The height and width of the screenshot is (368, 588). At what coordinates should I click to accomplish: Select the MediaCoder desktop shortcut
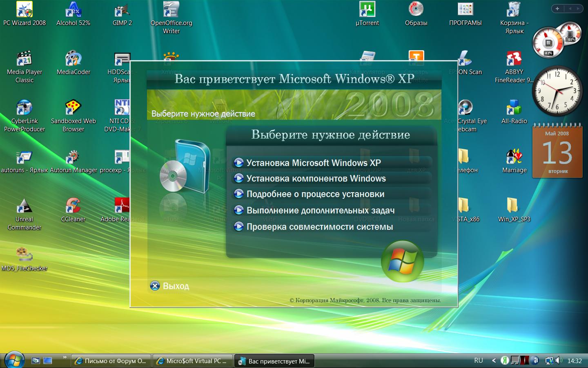click(x=73, y=63)
